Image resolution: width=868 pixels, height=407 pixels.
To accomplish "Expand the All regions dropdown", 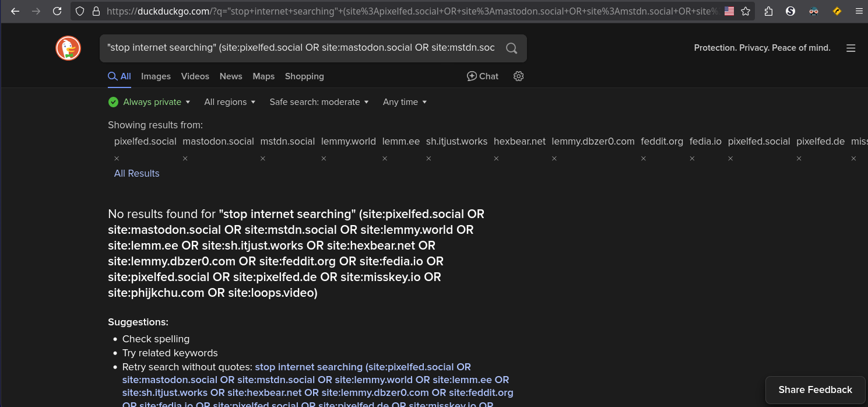I will click(x=230, y=102).
